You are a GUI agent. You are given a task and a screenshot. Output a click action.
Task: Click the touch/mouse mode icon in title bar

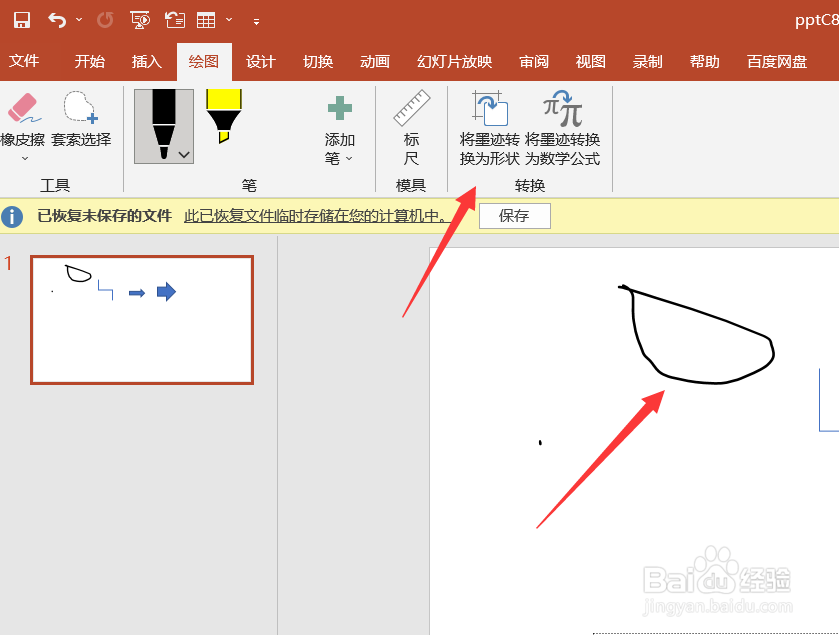tap(174, 20)
